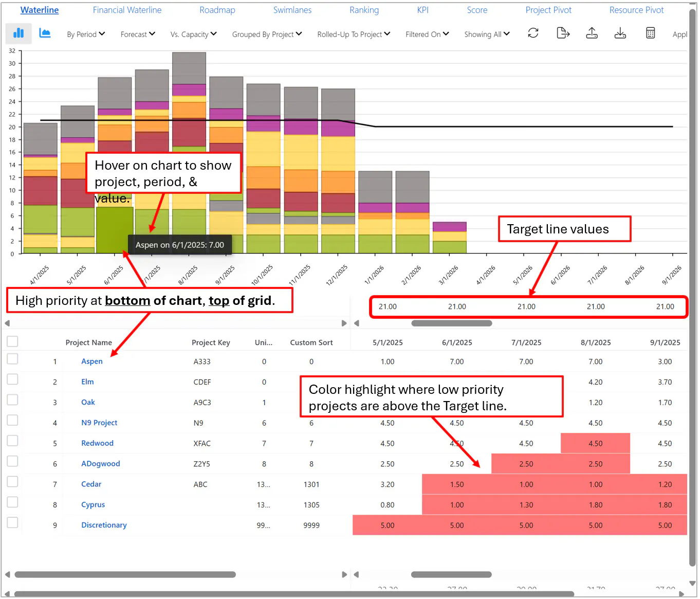Screen dimensions: 700x599
Task: Open the Ranking tab
Action: pyautogui.click(x=364, y=10)
